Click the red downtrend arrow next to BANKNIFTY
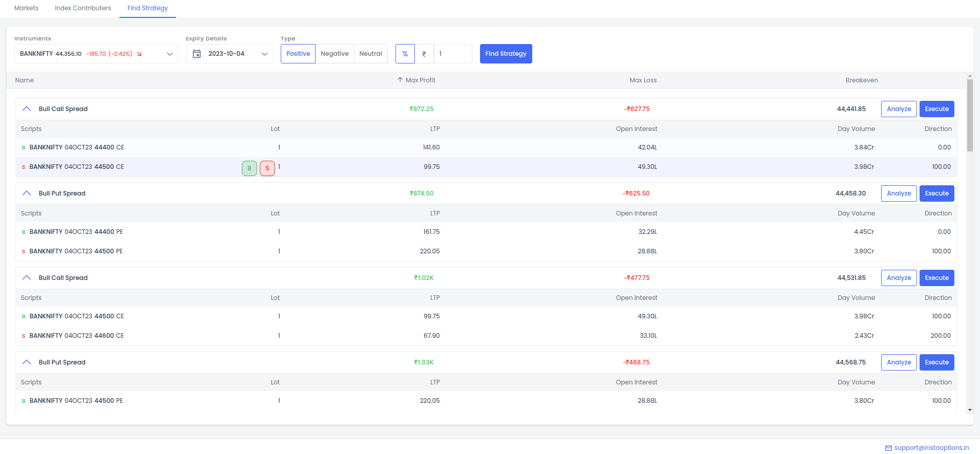Screen dimensions: 980x454 [139, 54]
